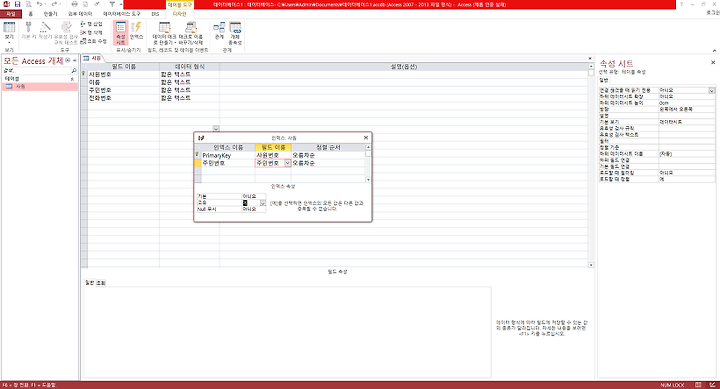The image size is (720, 389).
Task: Click the Test Validation Rules ribbon icon
Action: [x=66, y=33]
